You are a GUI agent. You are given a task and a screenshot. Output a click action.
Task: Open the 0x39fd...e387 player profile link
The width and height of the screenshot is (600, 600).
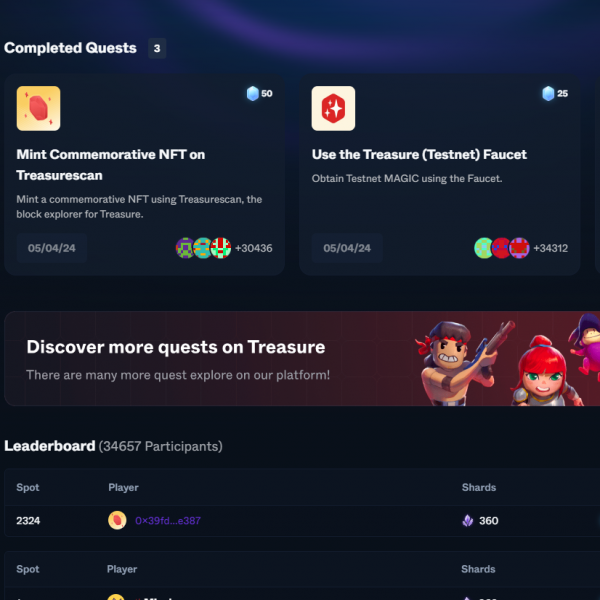coord(168,520)
